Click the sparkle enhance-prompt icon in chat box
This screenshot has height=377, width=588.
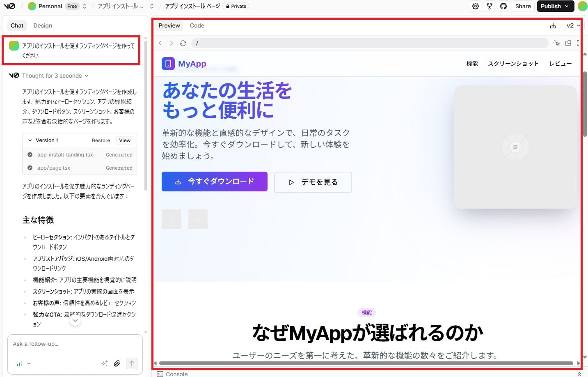coord(105,363)
